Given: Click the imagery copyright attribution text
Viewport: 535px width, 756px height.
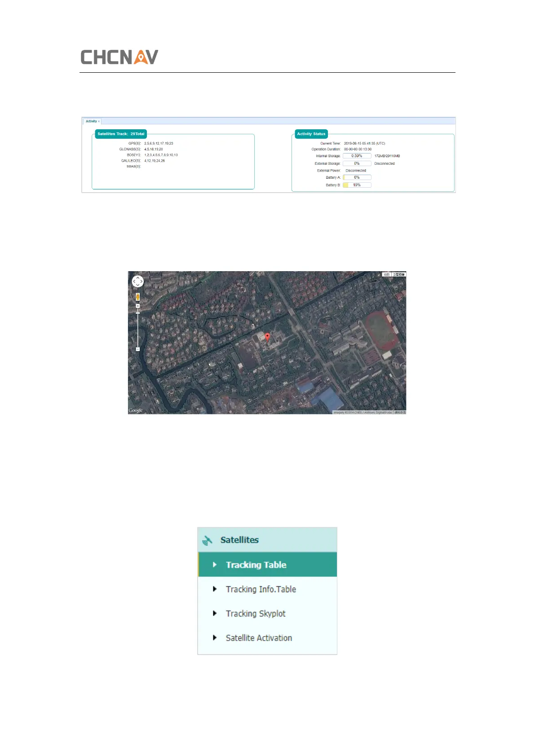Looking at the screenshot, I should pyautogui.click(x=363, y=412).
